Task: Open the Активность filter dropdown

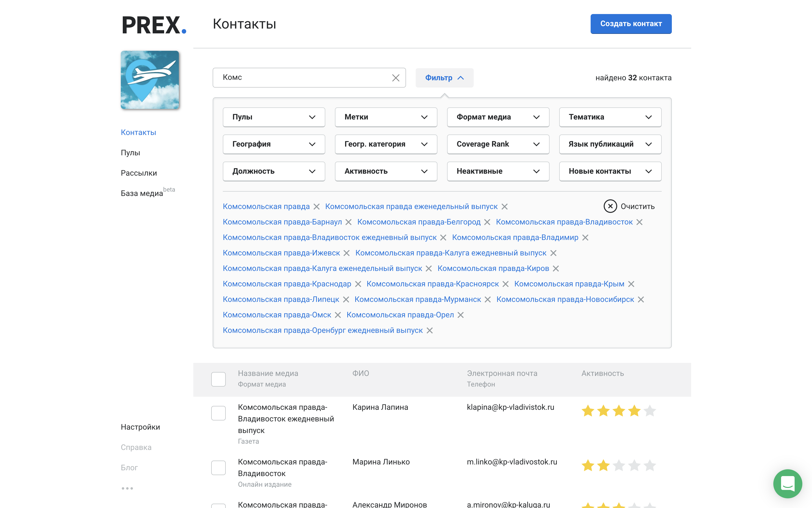Action: point(386,171)
